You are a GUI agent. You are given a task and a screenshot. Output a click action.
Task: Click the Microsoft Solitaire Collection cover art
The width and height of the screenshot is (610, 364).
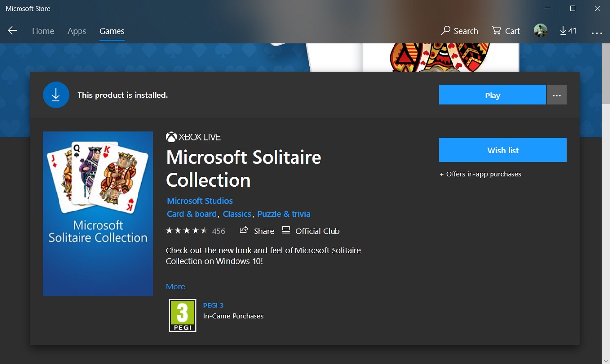[x=98, y=213]
